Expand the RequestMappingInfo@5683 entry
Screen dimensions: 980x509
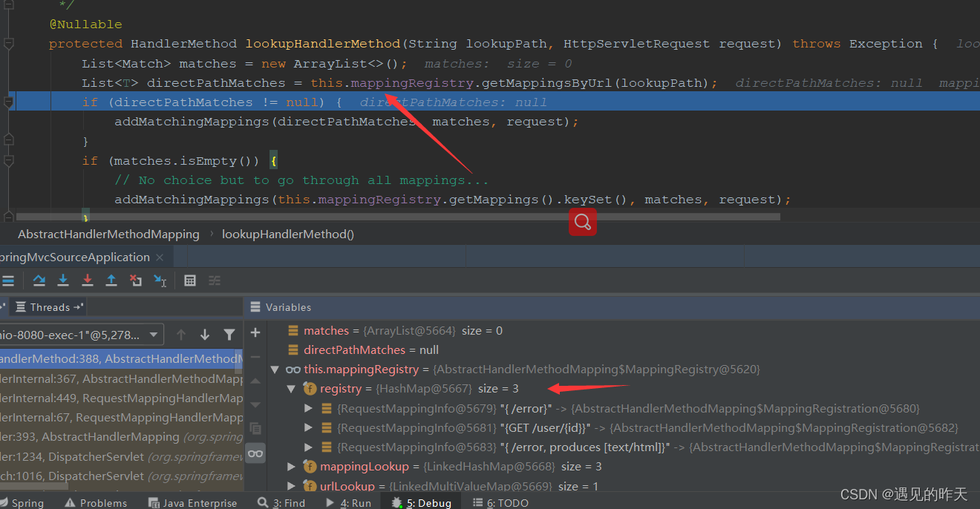coord(309,447)
